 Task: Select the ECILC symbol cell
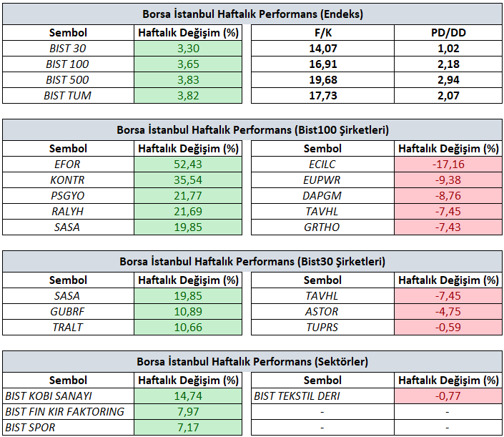tap(322, 165)
